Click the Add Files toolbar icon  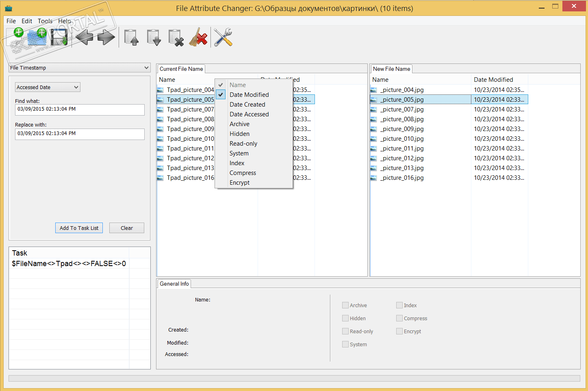pos(15,37)
